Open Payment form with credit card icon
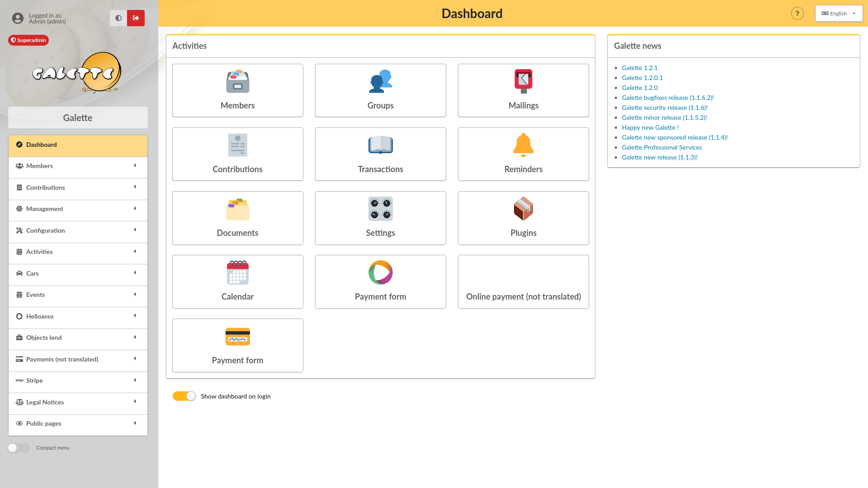Screen dimensions: 868x488 [x=238, y=345]
